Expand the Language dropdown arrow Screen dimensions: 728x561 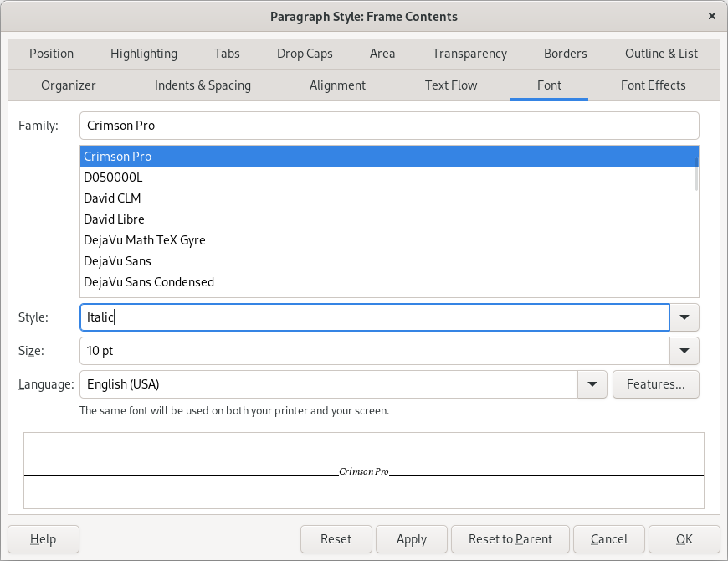(x=592, y=384)
